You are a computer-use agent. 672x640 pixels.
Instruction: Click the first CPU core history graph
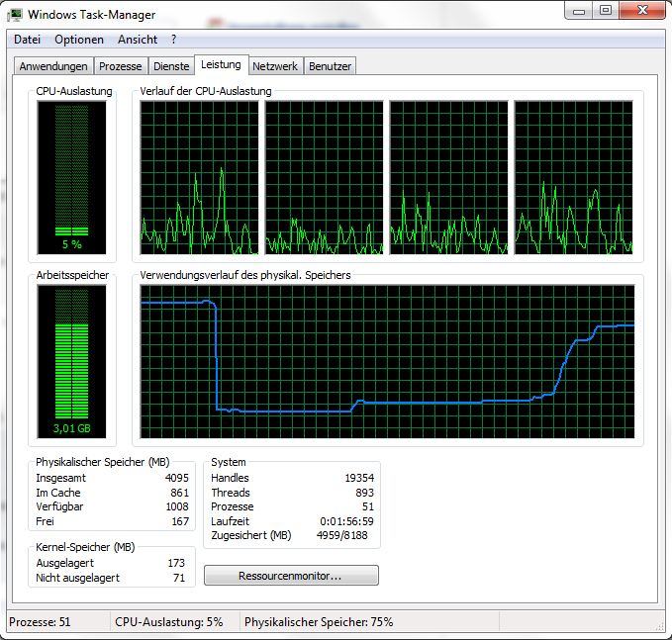point(199,178)
